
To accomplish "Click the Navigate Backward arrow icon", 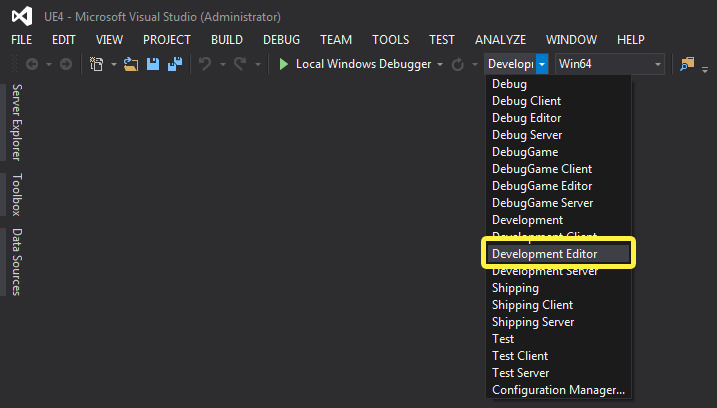I will pos(32,64).
